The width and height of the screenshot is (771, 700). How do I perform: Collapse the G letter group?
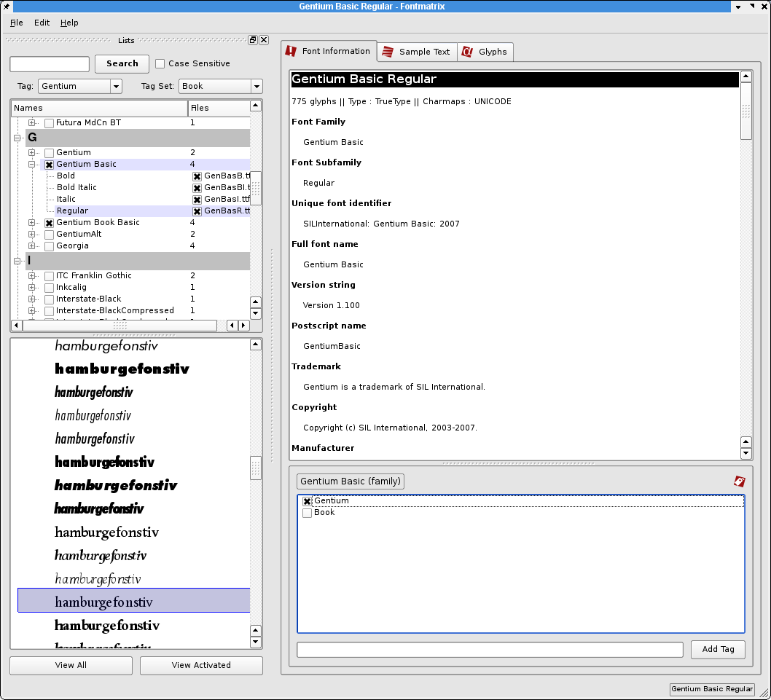17,138
